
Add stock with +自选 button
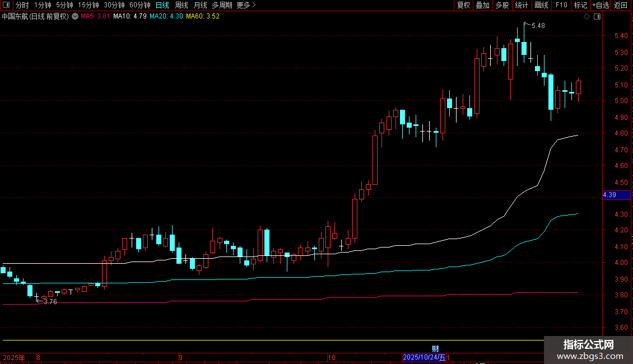click(601, 5)
